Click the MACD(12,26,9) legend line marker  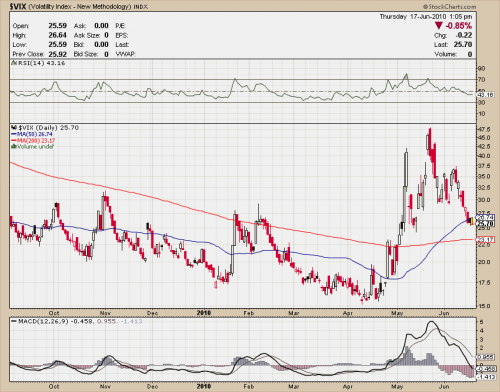(14, 322)
